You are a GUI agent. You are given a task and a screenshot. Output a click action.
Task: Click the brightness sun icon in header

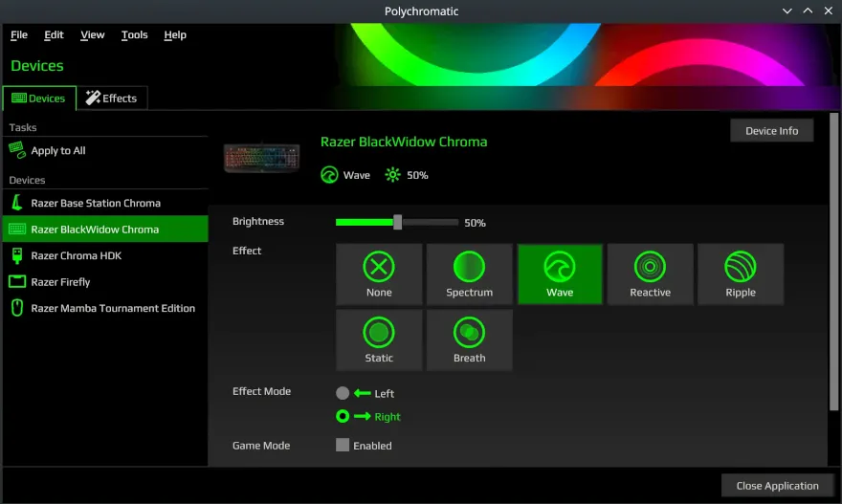click(x=392, y=175)
